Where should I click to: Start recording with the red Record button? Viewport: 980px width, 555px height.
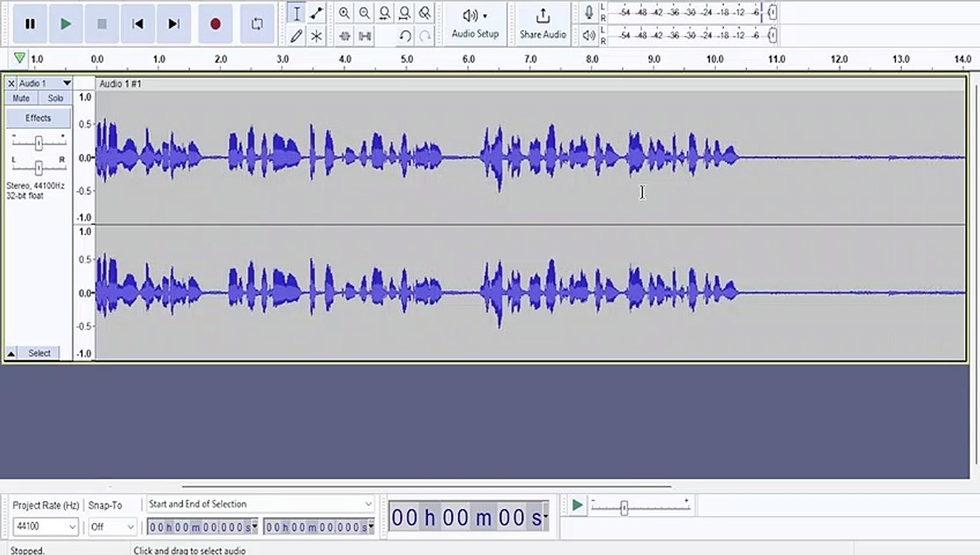pyautogui.click(x=215, y=24)
